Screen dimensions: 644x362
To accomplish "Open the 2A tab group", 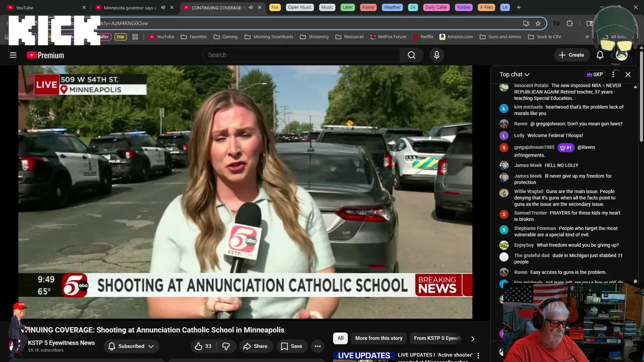I will (x=413, y=8).
